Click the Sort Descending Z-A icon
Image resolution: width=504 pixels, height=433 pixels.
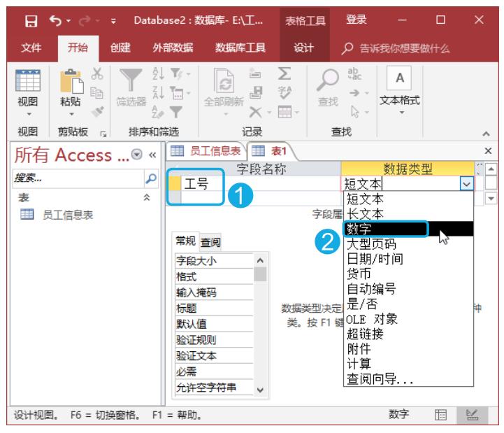pyautogui.click(x=159, y=92)
